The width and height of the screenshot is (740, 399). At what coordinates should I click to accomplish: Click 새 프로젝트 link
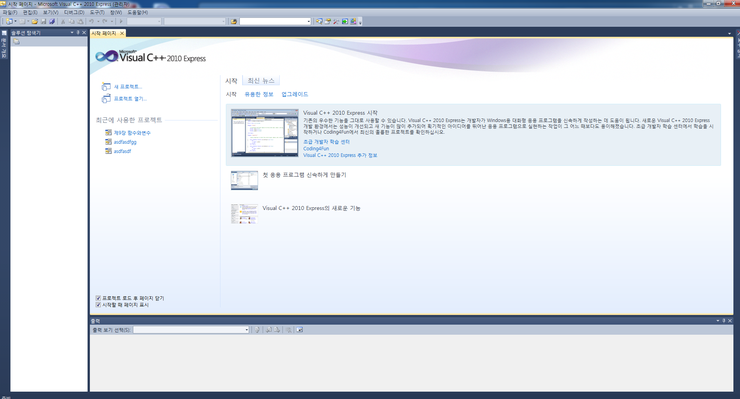click(x=127, y=87)
